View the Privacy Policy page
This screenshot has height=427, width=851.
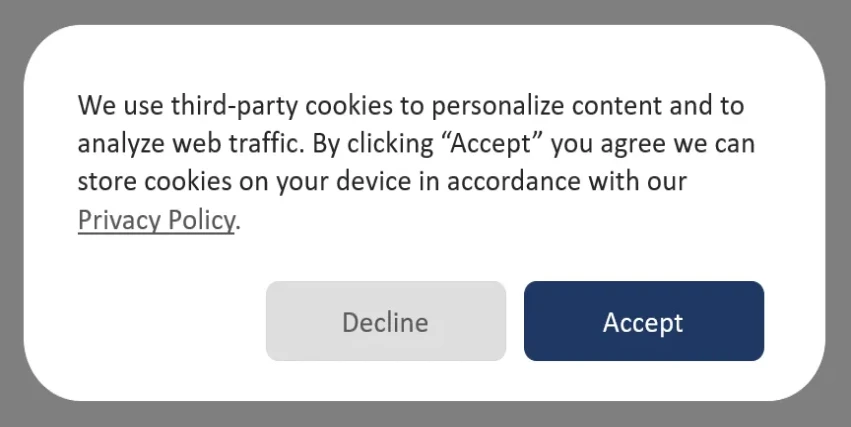pos(156,219)
